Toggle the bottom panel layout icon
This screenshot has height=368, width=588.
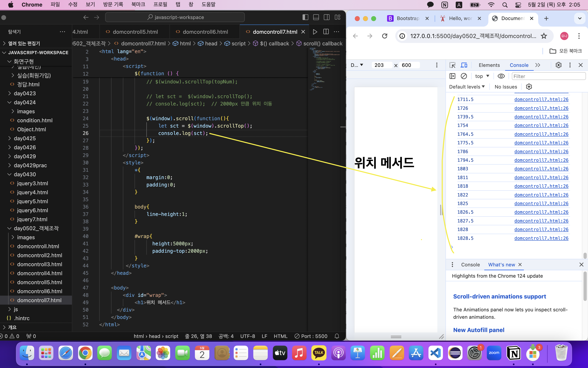316,17
